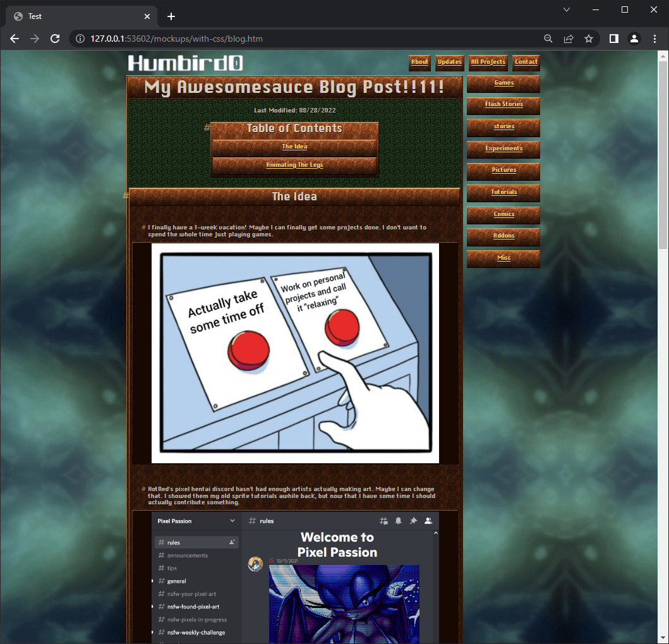Toggle the browser side panel icon
Viewport: 669px width, 644px height.
613,39
